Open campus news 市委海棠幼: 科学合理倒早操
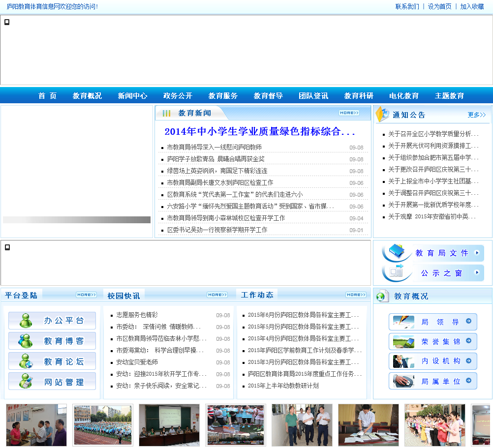Viewport: 493px width, 448px height. [160, 350]
